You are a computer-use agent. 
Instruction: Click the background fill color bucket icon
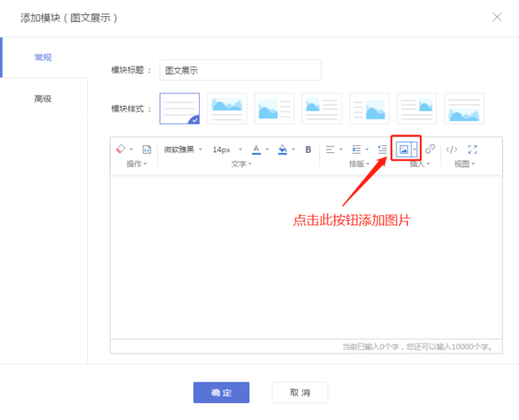pos(282,150)
